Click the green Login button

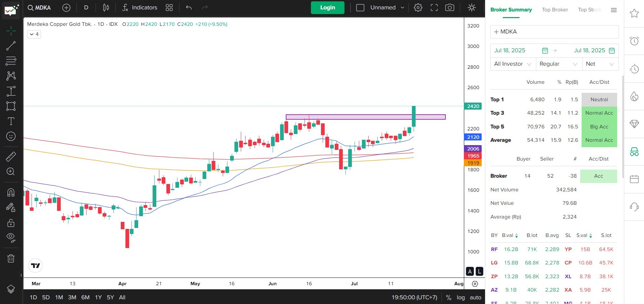click(x=327, y=7)
